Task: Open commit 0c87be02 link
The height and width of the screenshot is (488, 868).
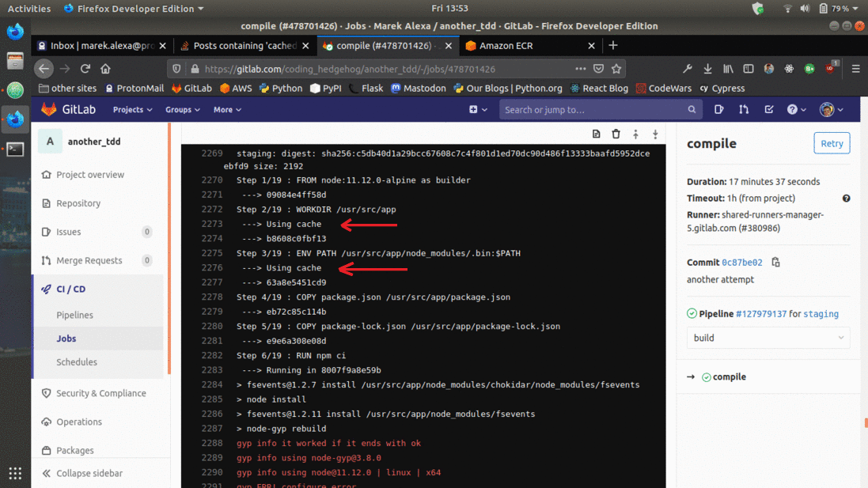Action: pos(741,263)
